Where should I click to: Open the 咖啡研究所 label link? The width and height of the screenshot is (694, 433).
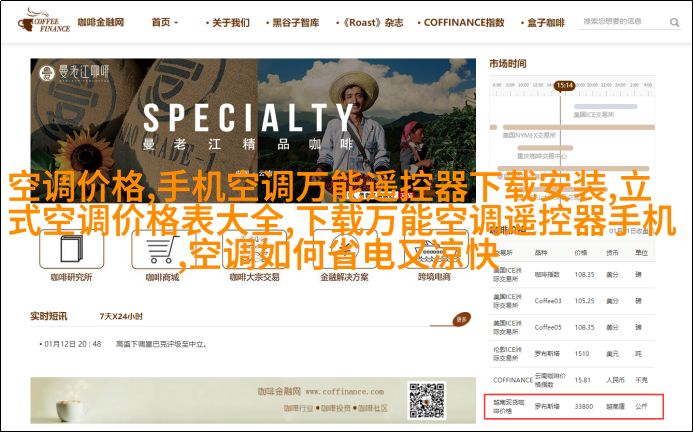[71, 277]
